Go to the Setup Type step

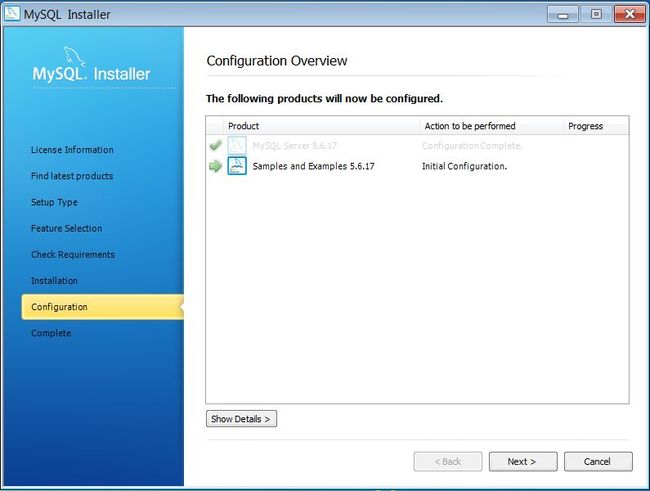point(54,202)
